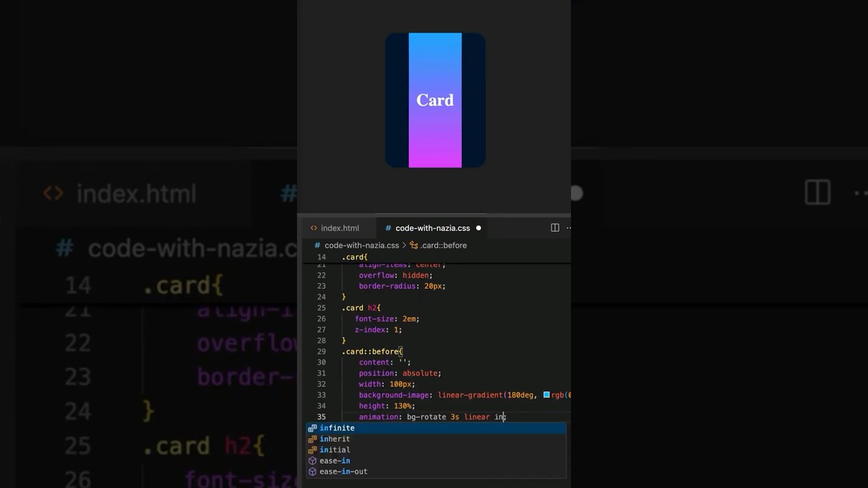Click the cube icon beside ease-in suggestion
This screenshot has height=488, width=868.
pyautogui.click(x=313, y=461)
